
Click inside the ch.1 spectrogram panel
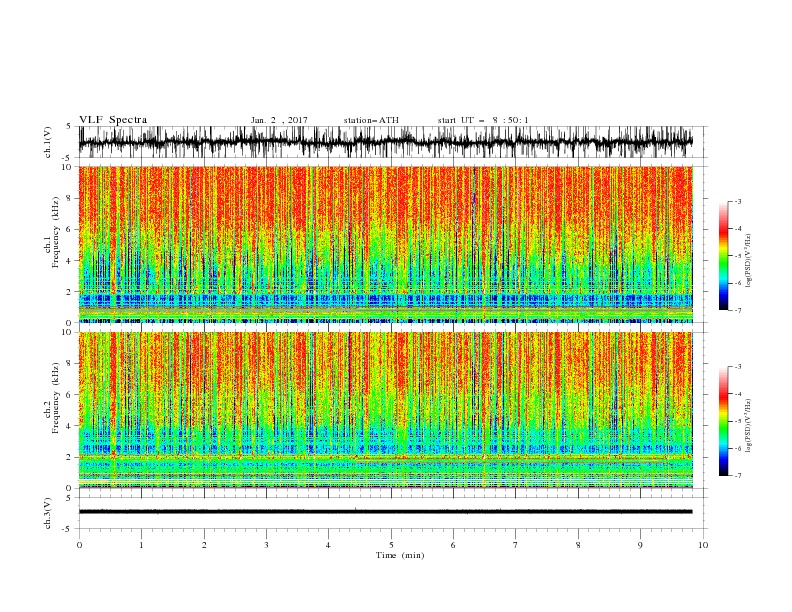click(x=385, y=244)
